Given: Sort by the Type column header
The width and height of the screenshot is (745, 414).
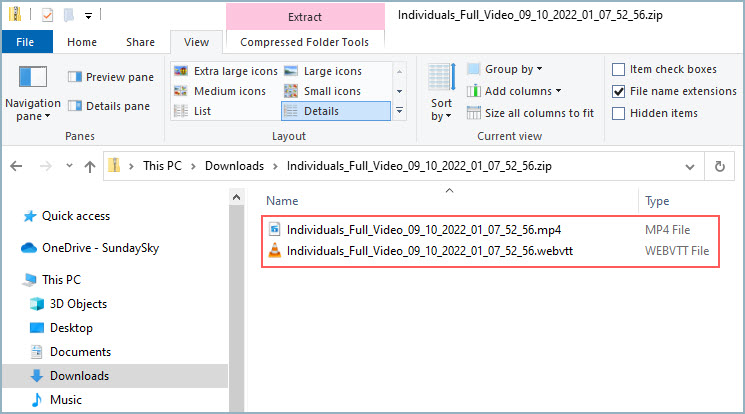Looking at the screenshot, I should coord(657,201).
